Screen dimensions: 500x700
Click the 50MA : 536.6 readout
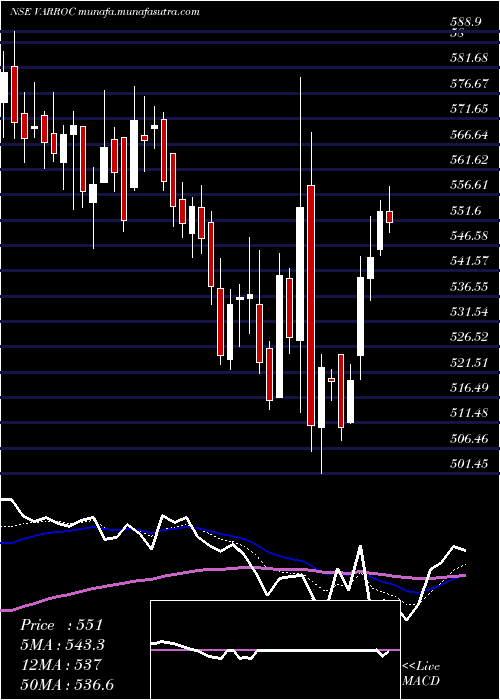pyautogui.click(x=67, y=684)
